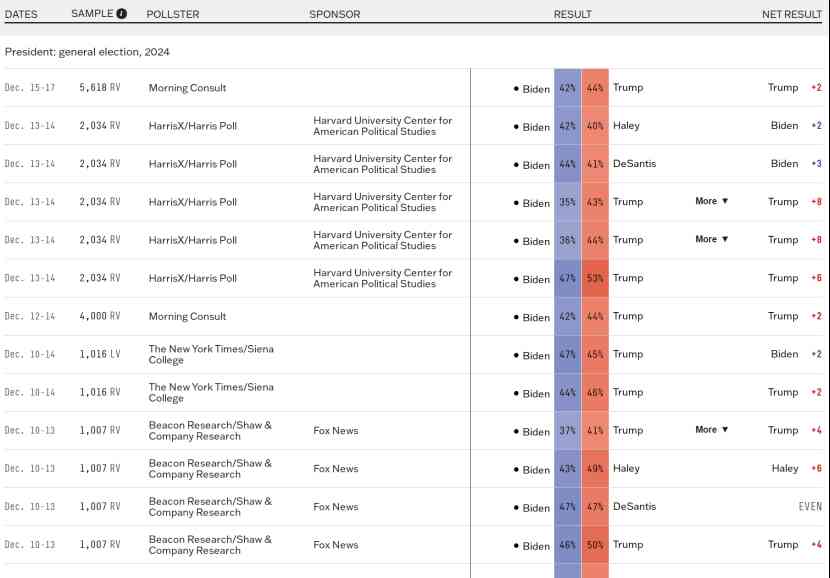Click the SPONSOR column header
Image resolution: width=830 pixels, height=578 pixels.
[x=335, y=14]
